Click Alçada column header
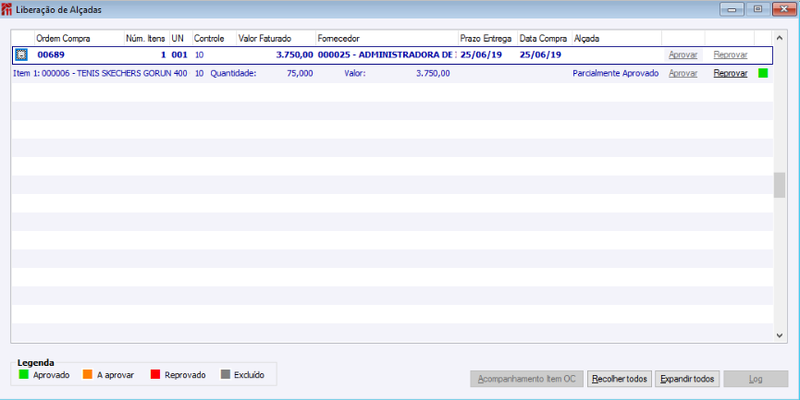Viewport: 800px width, 400px height. [x=616, y=39]
